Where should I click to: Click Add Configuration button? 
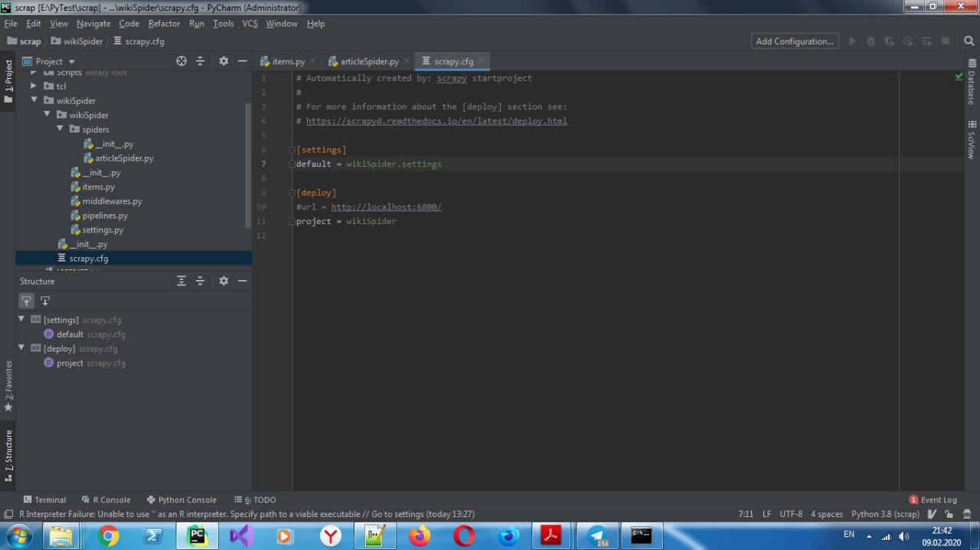(x=795, y=41)
